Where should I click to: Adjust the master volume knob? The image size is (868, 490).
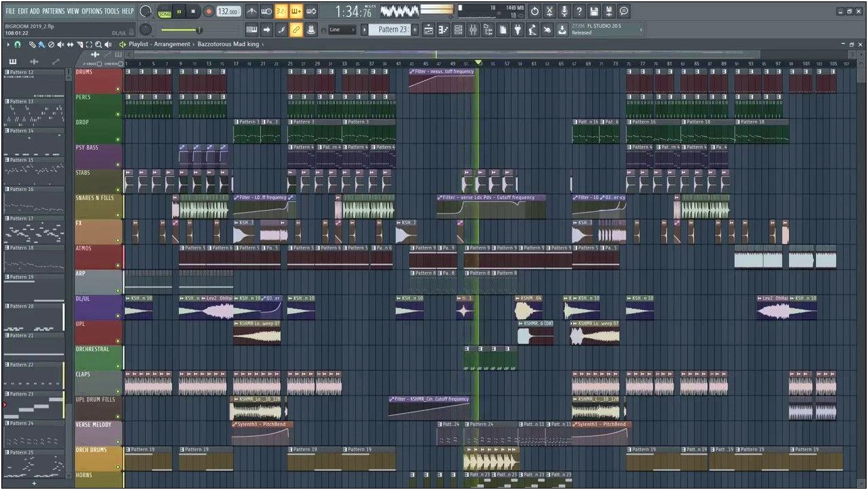(146, 11)
